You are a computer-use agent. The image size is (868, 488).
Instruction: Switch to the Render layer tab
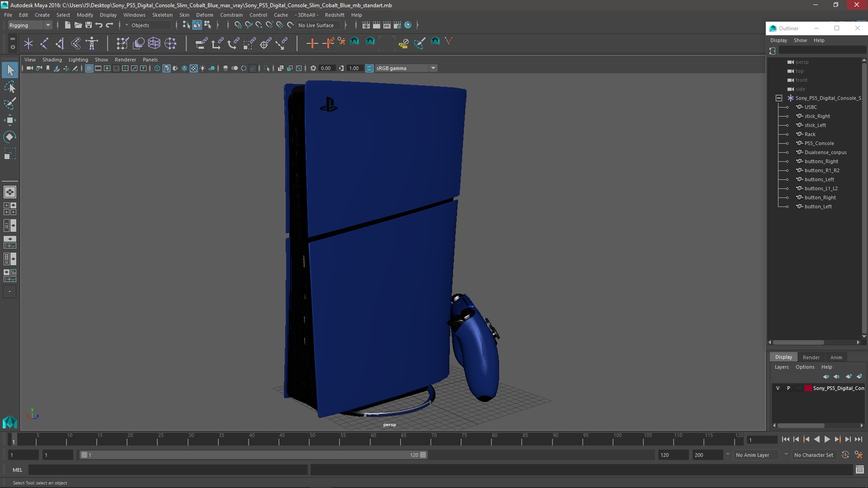click(811, 357)
